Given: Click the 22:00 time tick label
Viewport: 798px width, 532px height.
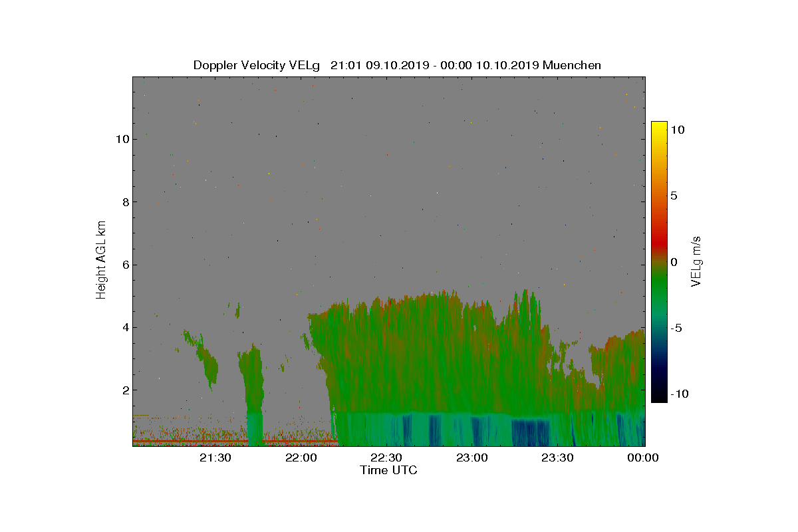Looking at the screenshot, I should 301,458.
